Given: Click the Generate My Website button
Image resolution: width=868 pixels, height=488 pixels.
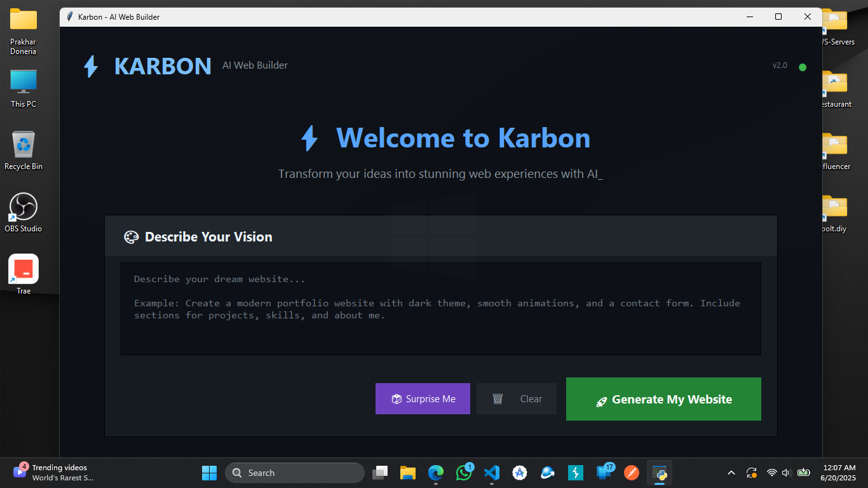Looking at the screenshot, I should tap(663, 399).
